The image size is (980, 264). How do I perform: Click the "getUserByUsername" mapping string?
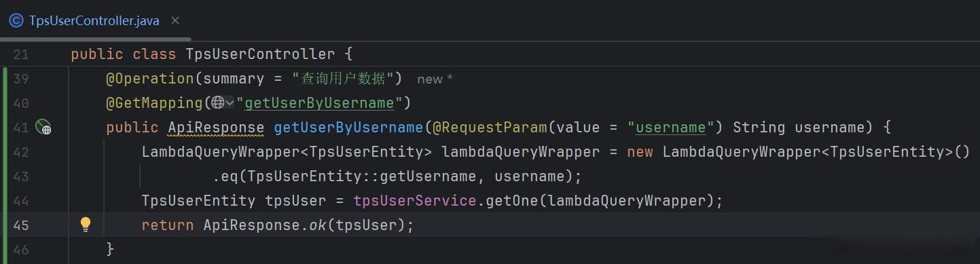(319, 103)
